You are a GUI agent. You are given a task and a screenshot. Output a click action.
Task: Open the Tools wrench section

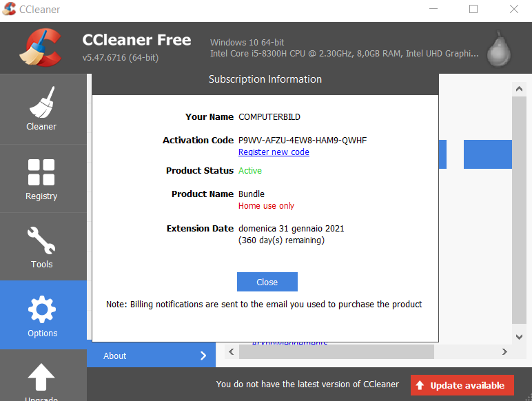pos(41,247)
